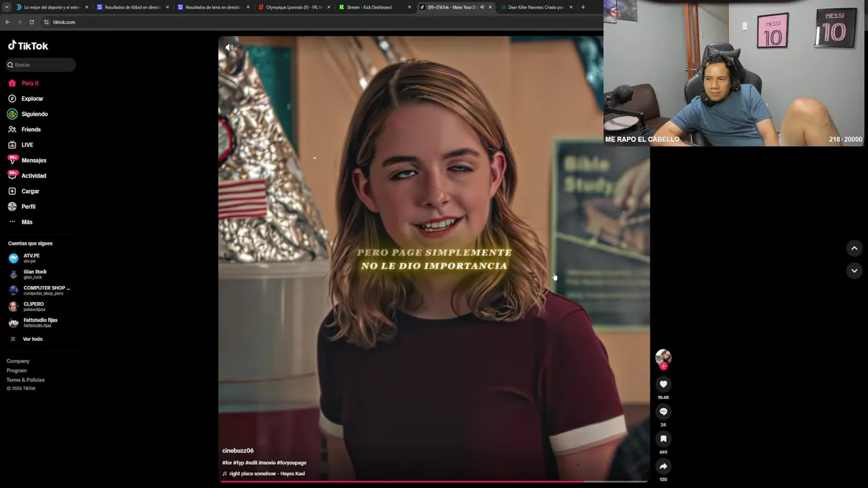Viewport: 868px width, 488px height.
Task: Open the TikTok logo home link
Action: [x=28, y=45]
